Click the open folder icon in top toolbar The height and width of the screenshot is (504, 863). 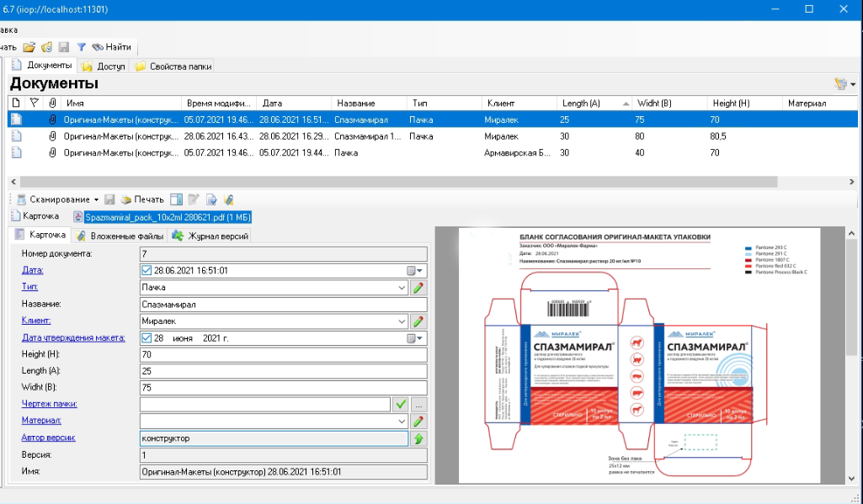pyautogui.click(x=29, y=47)
